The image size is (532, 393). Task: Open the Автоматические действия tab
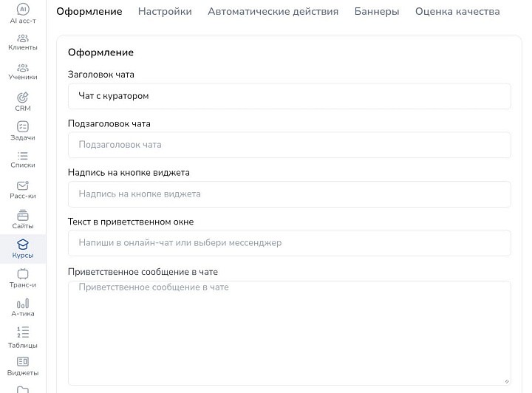point(273,12)
